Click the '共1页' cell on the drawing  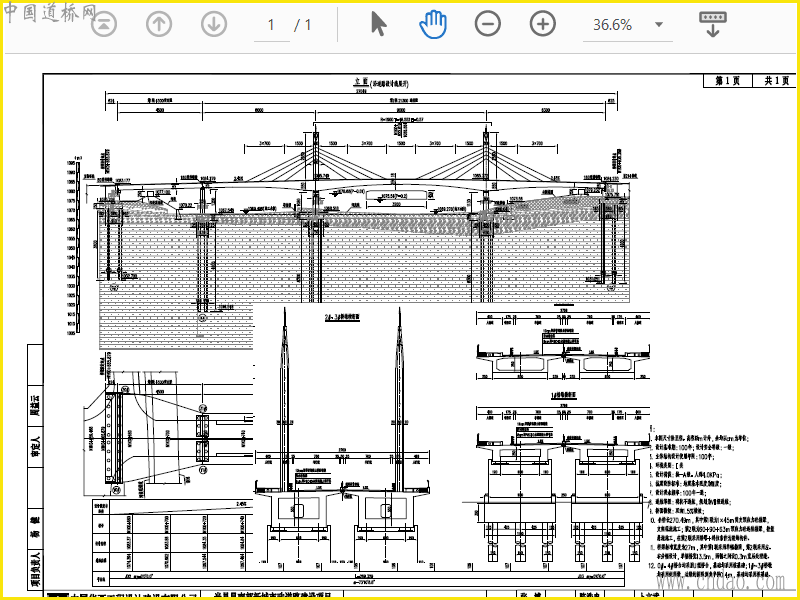coord(776,81)
